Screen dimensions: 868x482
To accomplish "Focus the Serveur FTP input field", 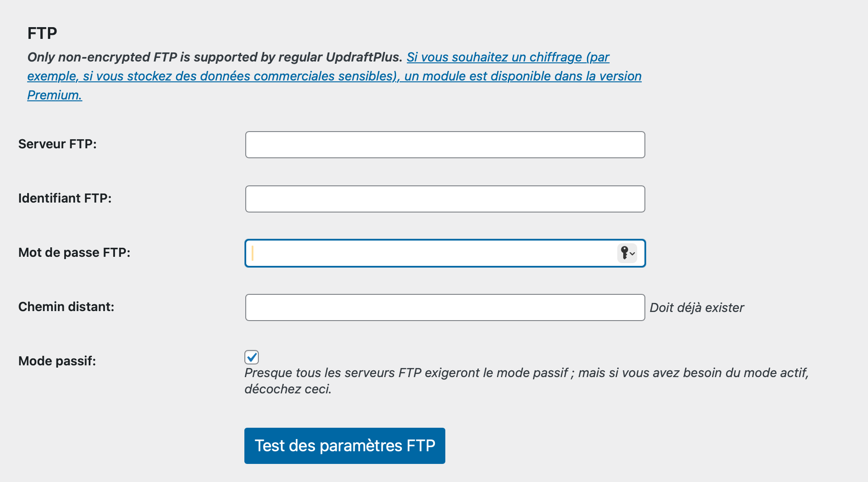I will click(x=445, y=145).
